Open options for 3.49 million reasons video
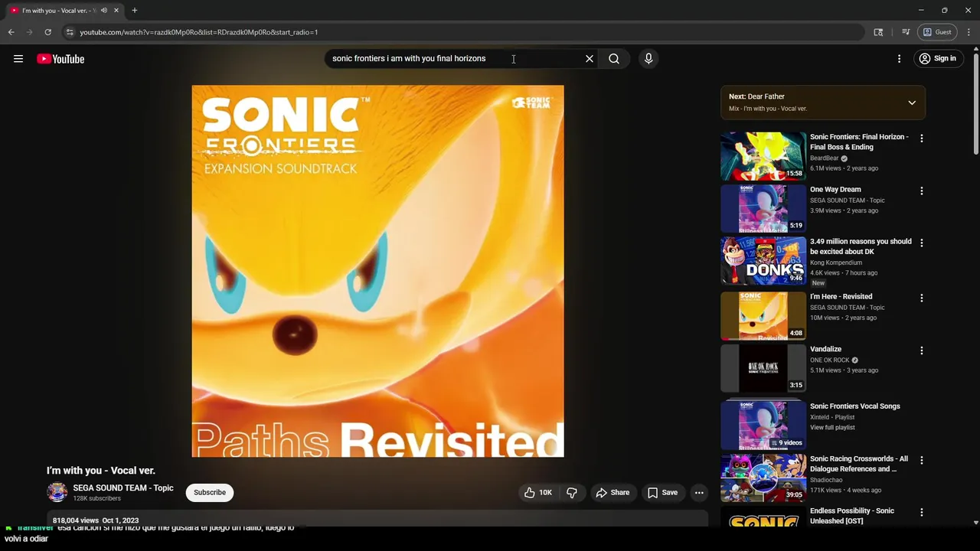This screenshot has width=980, height=551. coord(922,243)
